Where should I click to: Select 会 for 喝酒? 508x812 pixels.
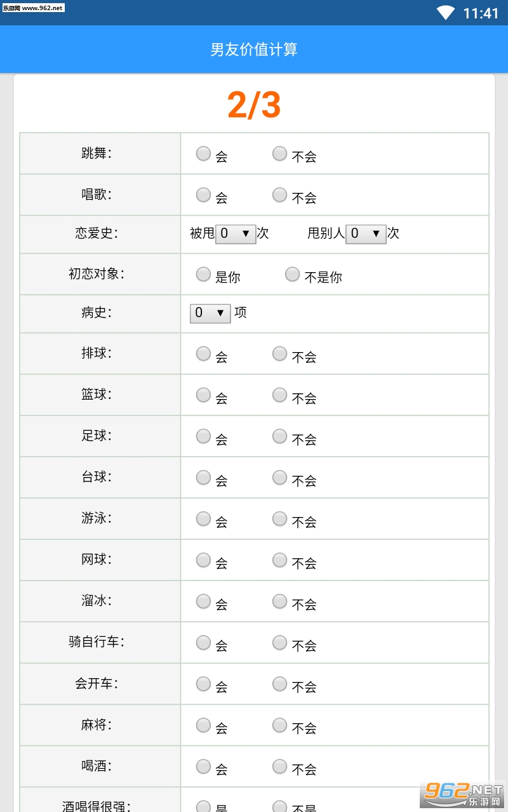tap(203, 766)
